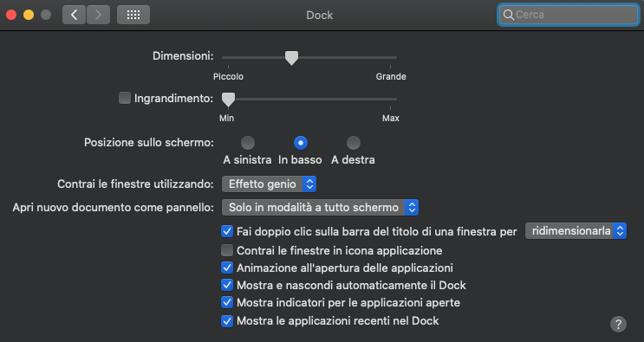Click Apri nuovo documento come pannello: label

(x=114, y=208)
